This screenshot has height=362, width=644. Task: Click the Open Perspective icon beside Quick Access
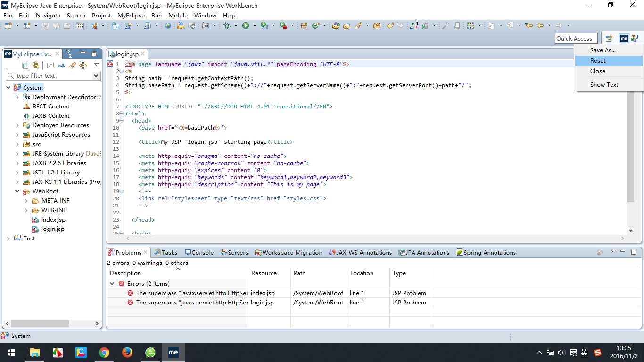(609, 39)
